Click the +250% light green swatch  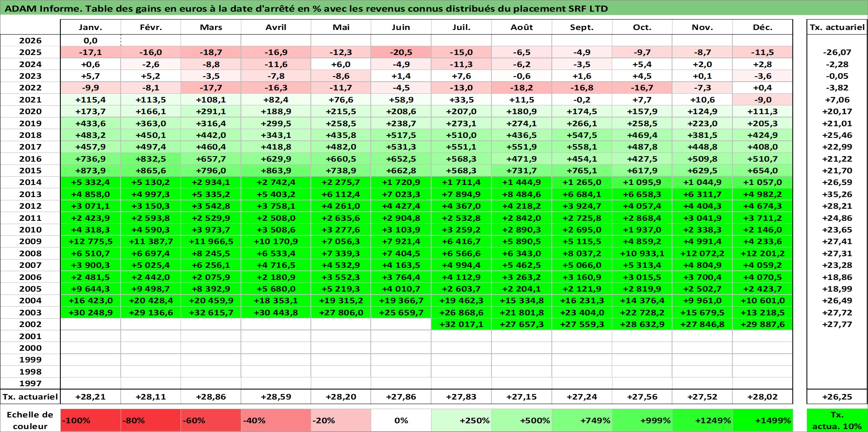(461, 420)
